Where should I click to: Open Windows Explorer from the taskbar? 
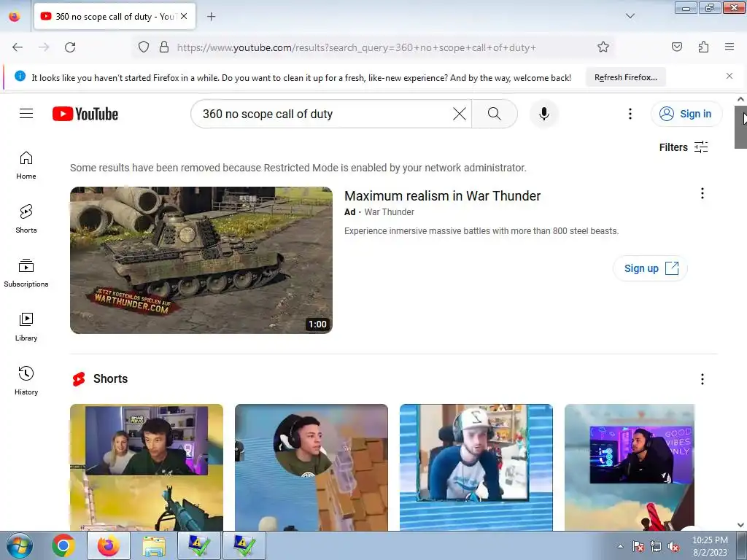154,546
